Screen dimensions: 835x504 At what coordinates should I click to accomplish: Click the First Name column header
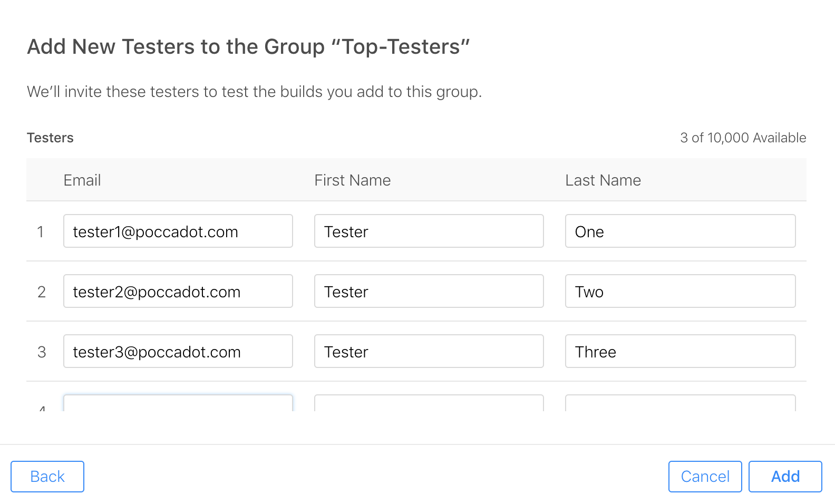[353, 180]
